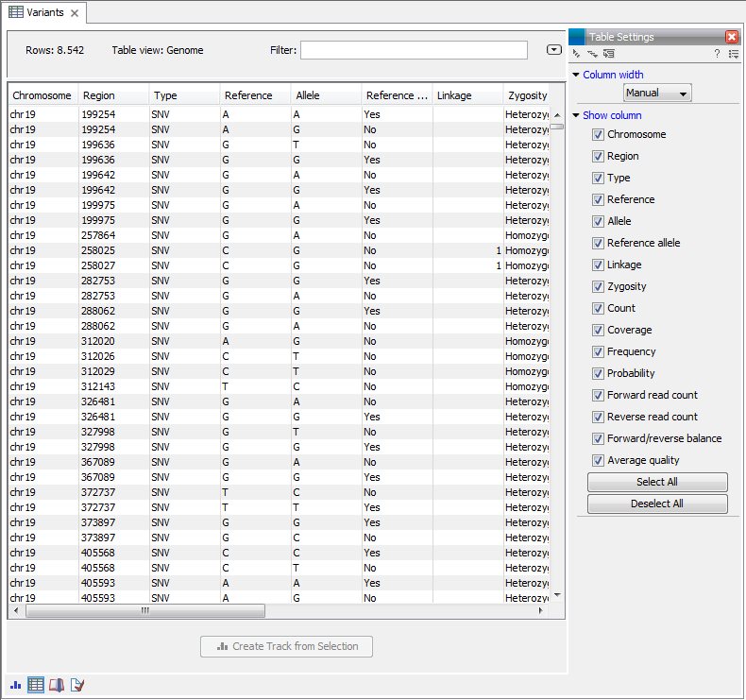Screen dimensions: 746x700
Task: Sort by the Type column header
Action: (x=184, y=95)
